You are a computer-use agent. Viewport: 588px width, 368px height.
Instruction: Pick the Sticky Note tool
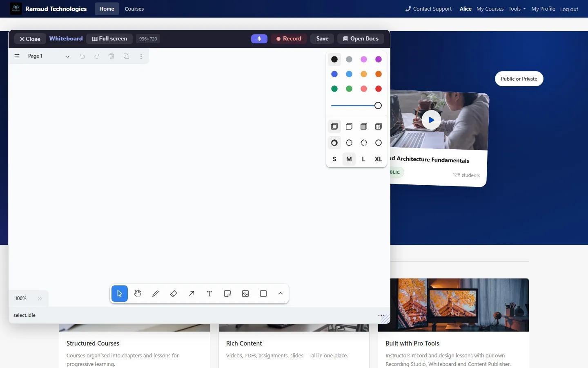227,294
